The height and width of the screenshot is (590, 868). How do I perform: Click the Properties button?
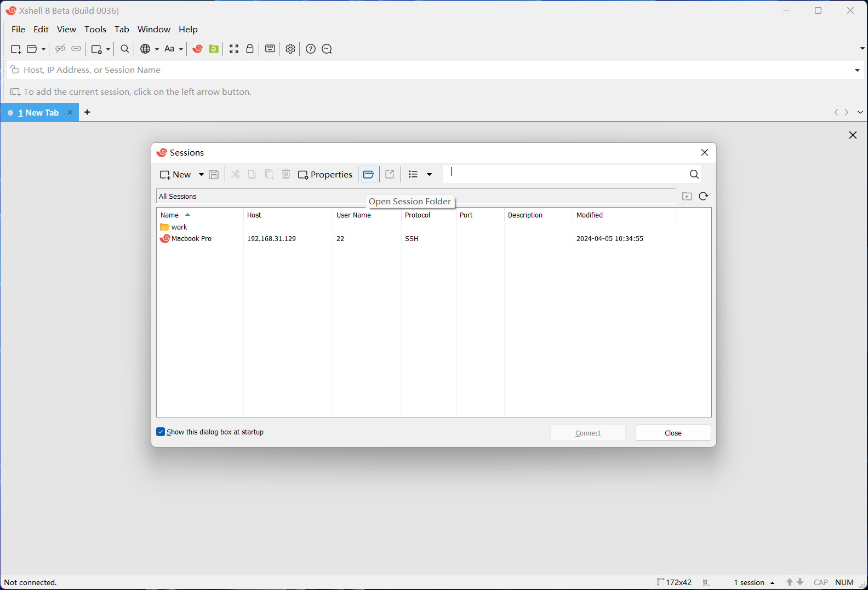coord(325,174)
